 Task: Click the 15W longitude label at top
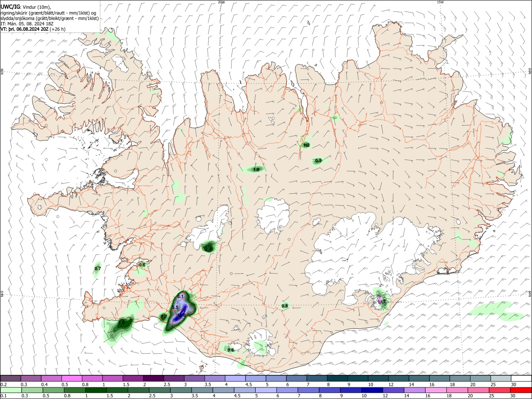pos(440,2)
